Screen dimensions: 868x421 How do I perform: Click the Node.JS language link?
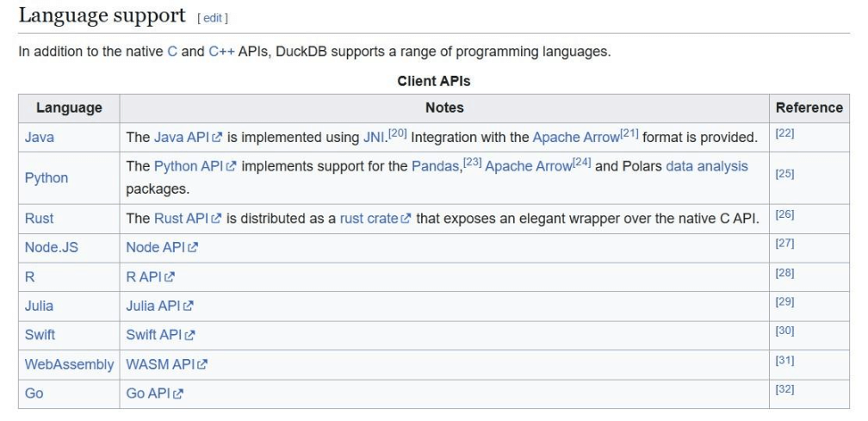pos(52,248)
